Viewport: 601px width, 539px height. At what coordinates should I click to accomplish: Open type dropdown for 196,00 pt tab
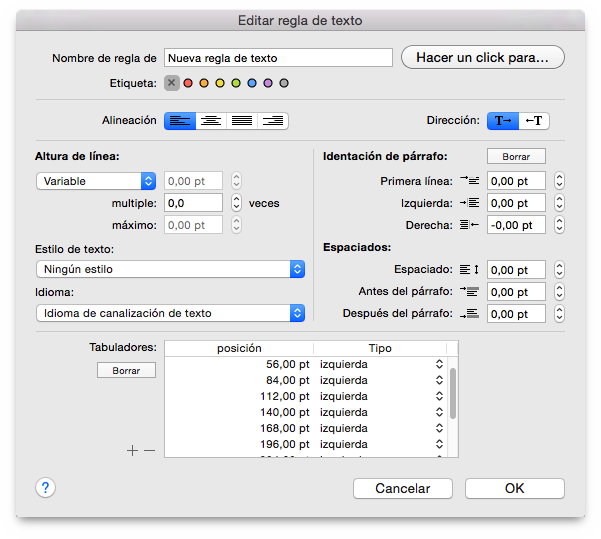tap(439, 444)
